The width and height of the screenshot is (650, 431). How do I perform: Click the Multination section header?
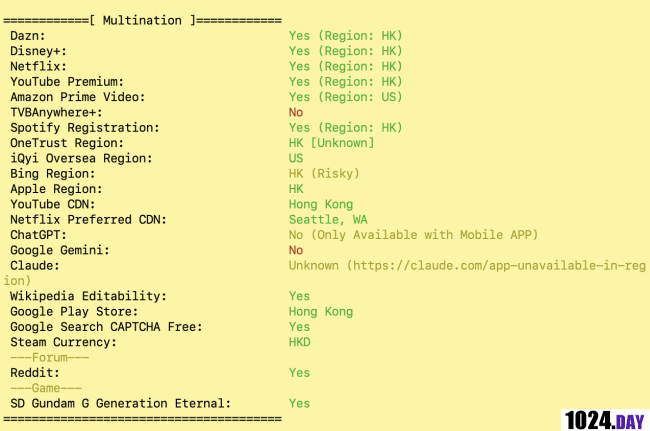(x=142, y=20)
